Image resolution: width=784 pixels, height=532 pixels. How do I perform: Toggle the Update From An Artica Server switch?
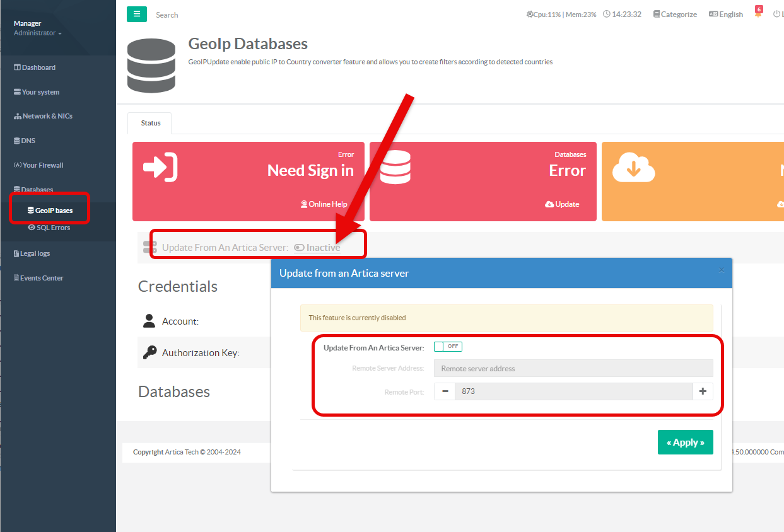[448, 347]
